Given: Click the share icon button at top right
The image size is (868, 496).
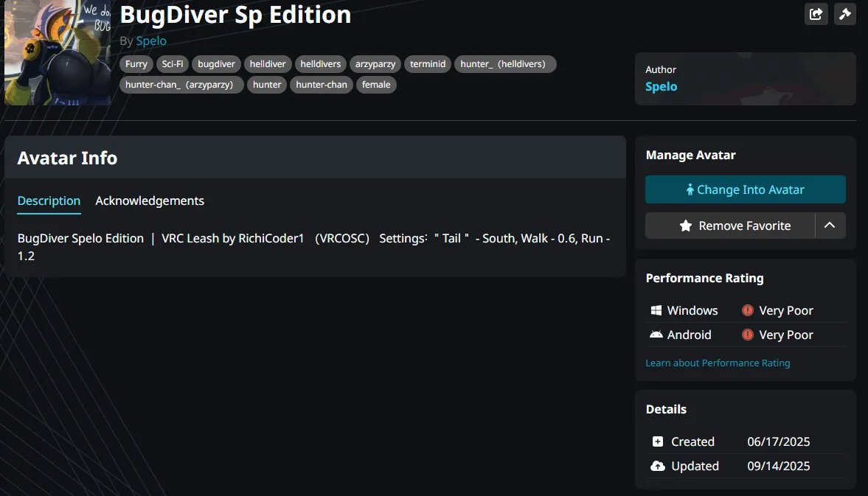Looking at the screenshot, I should pyautogui.click(x=816, y=14).
